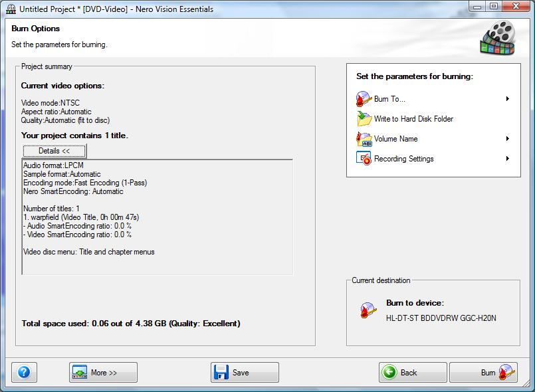535x392 pixels.
Task: Click 'Nero SmartEncoding: Automatic' line
Action: (x=73, y=191)
